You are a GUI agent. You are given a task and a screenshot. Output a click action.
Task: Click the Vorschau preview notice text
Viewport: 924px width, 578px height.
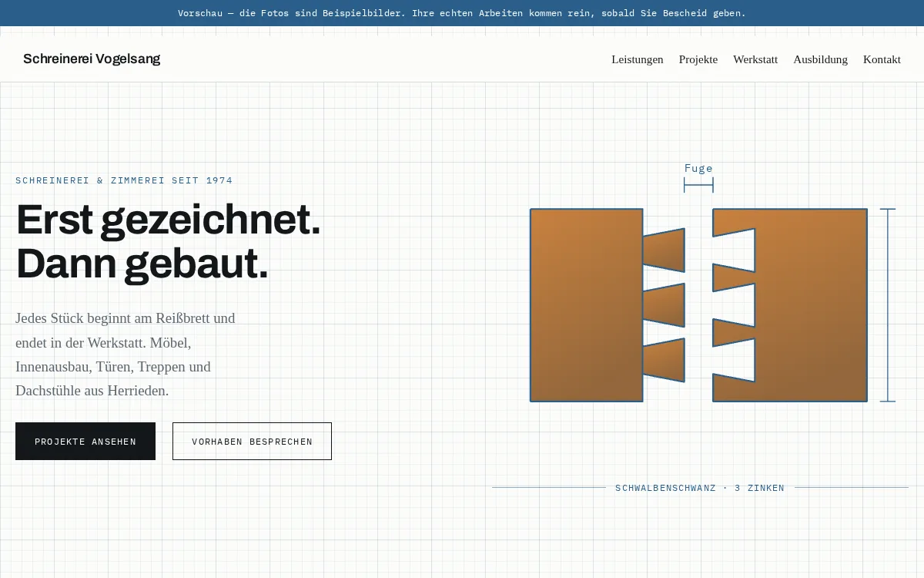click(x=462, y=13)
